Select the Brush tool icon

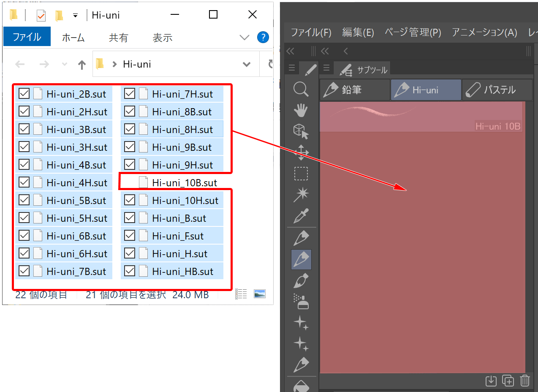(x=301, y=280)
